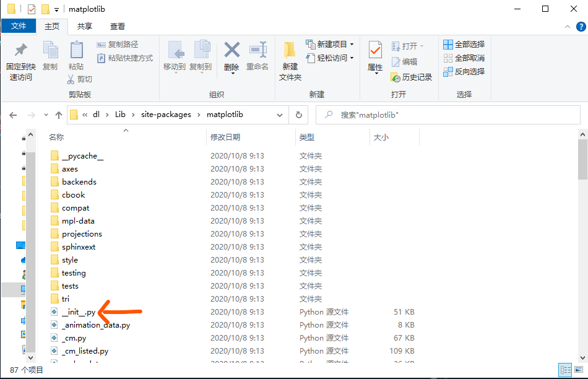588x379 pixels.
Task: Select the _cm_listed.py file
Action: (x=85, y=351)
